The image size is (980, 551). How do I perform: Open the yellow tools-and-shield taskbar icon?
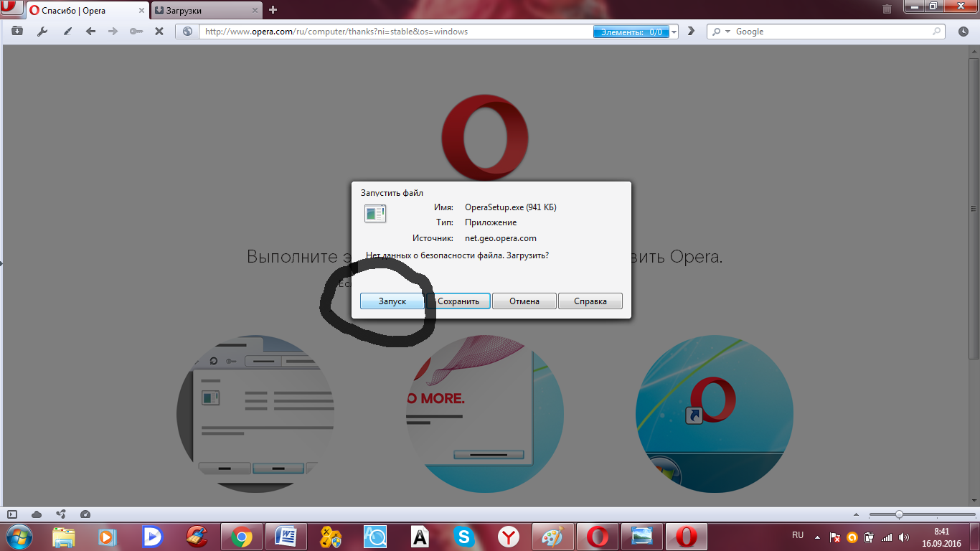[330, 536]
